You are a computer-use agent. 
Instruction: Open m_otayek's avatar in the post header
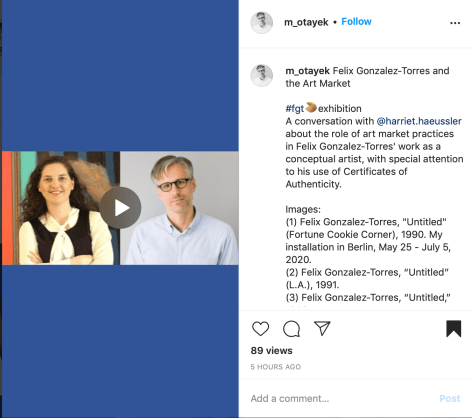tap(262, 22)
